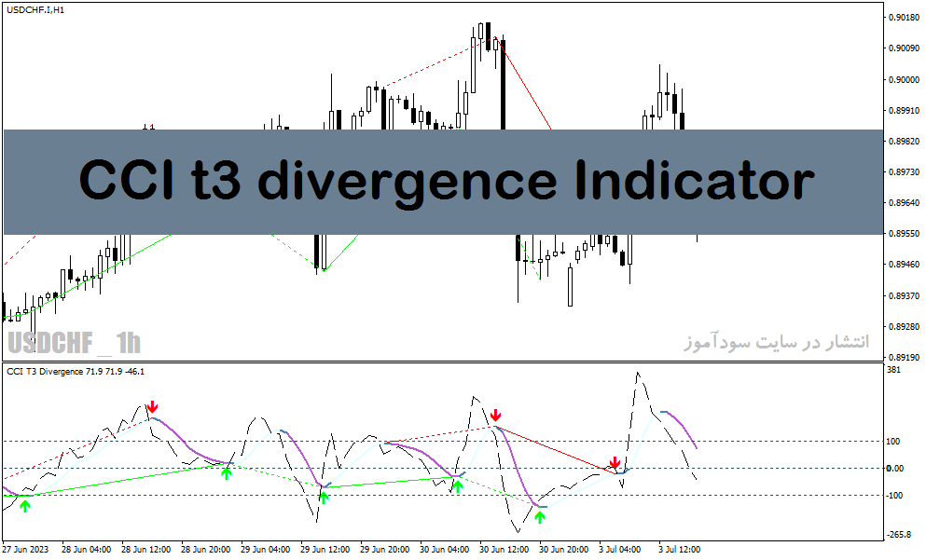Click the red sell arrow near 3 Jul 04:00
Image resolution: width=926 pixels, height=560 pixels.
click(x=615, y=462)
